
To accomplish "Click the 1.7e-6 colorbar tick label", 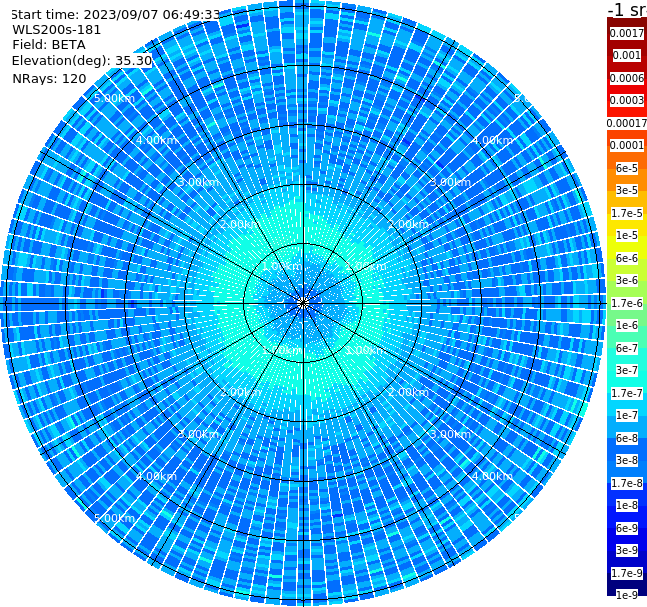I will (627, 303).
